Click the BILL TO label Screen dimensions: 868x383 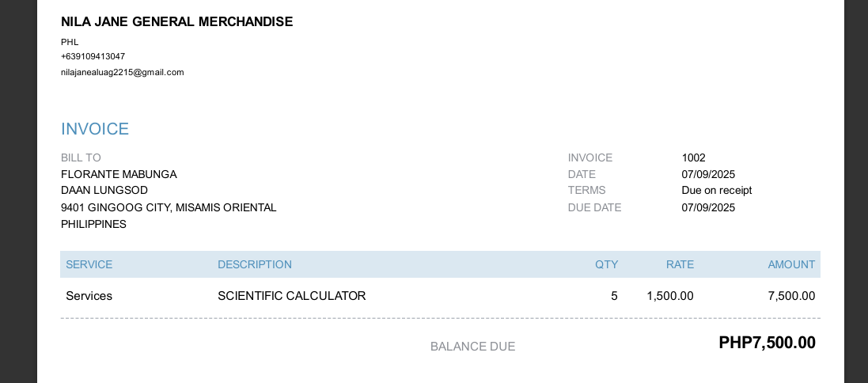coord(81,157)
